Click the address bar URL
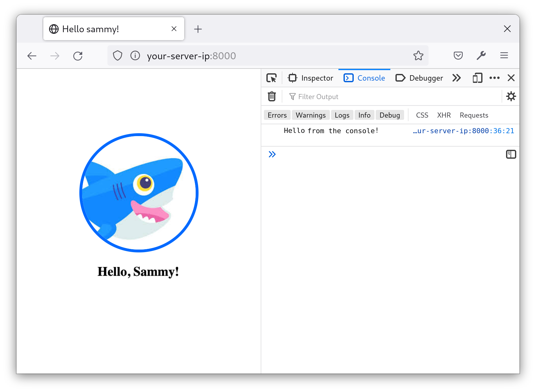This screenshot has height=392, width=536. coord(191,56)
